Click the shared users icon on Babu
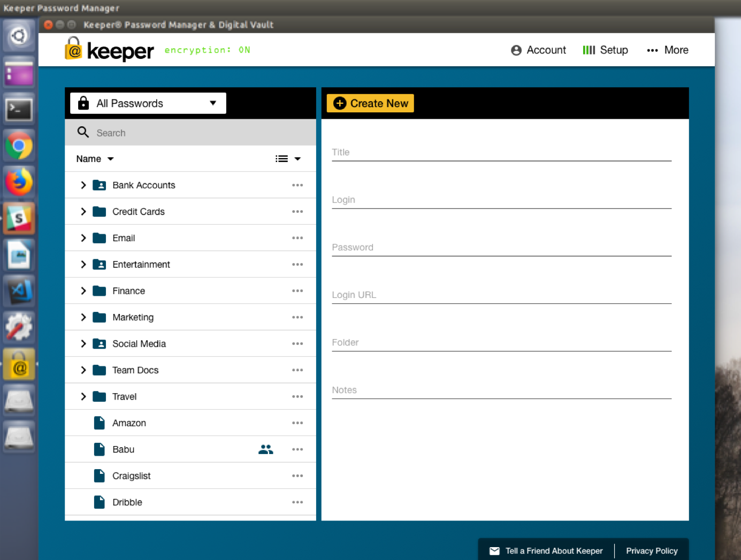The width and height of the screenshot is (741, 560). click(x=265, y=449)
